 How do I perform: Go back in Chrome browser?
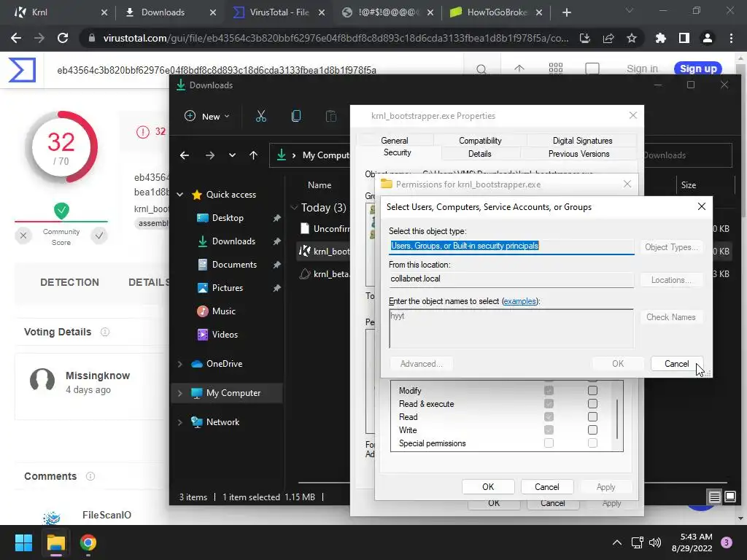[x=16, y=38]
